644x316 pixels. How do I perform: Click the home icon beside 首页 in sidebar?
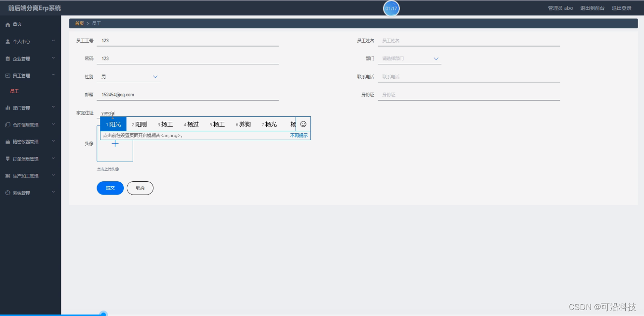coord(7,24)
